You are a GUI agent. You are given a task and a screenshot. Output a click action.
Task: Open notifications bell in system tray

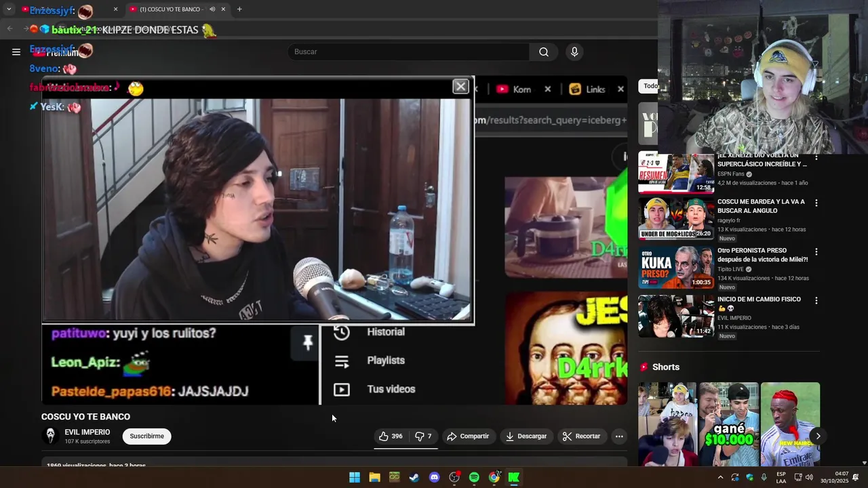click(x=856, y=477)
